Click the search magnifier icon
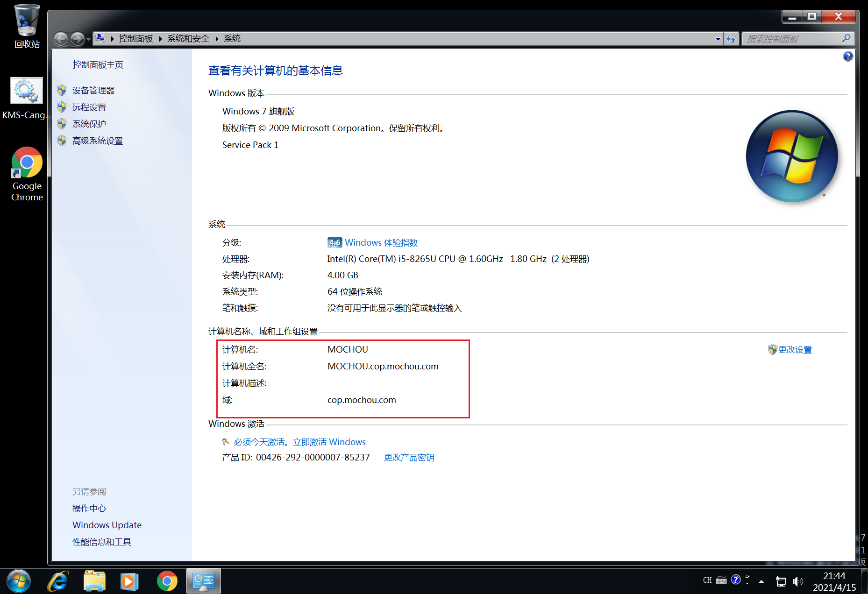The image size is (868, 594). pos(847,38)
